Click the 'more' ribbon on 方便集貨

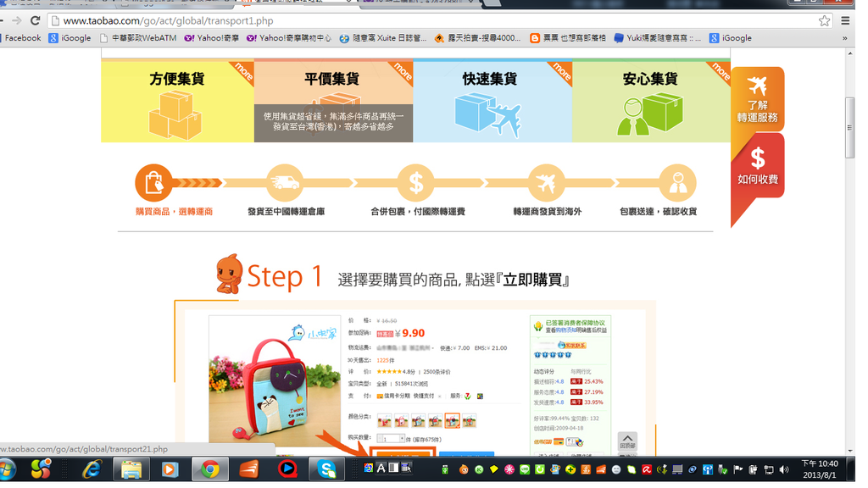point(243,71)
